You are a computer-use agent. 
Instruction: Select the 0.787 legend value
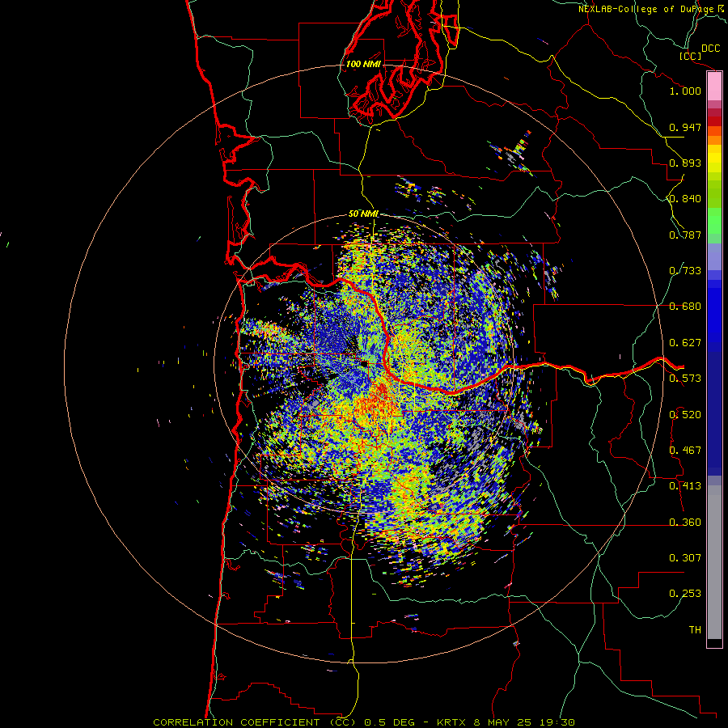tap(685, 235)
